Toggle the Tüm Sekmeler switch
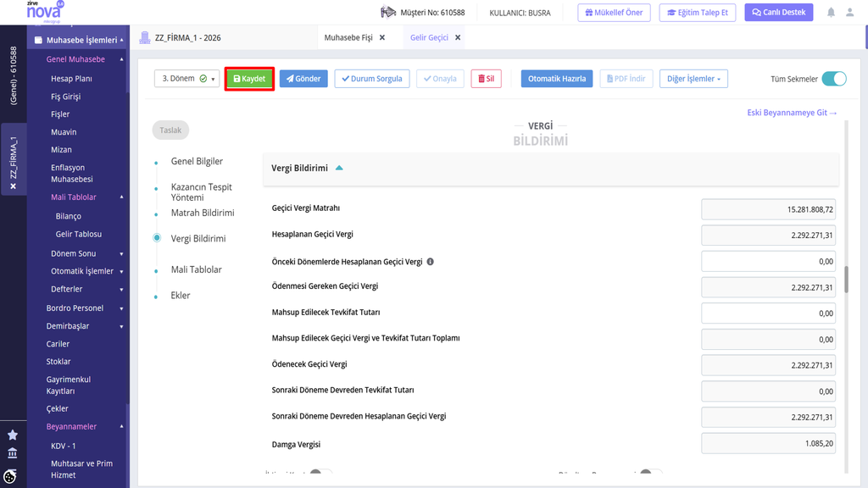The image size is (868, 488). [834, 79]
